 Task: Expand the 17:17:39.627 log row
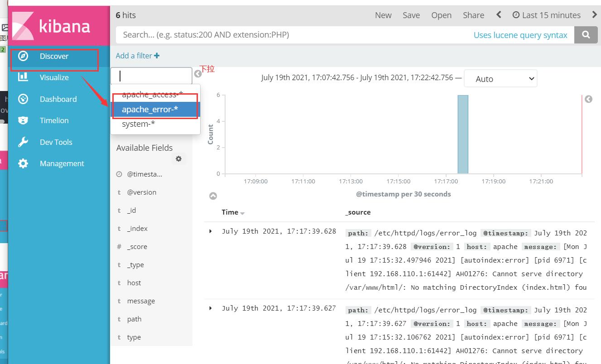[211, 308]
